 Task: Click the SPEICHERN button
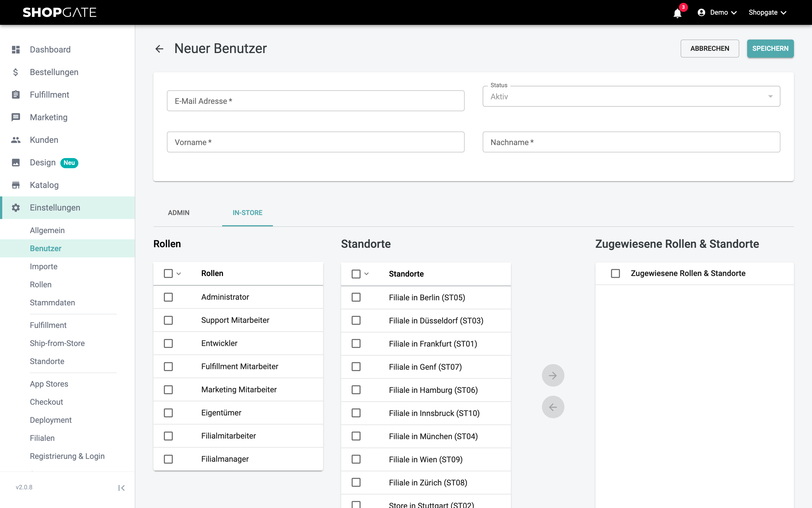tap(770, 48)
